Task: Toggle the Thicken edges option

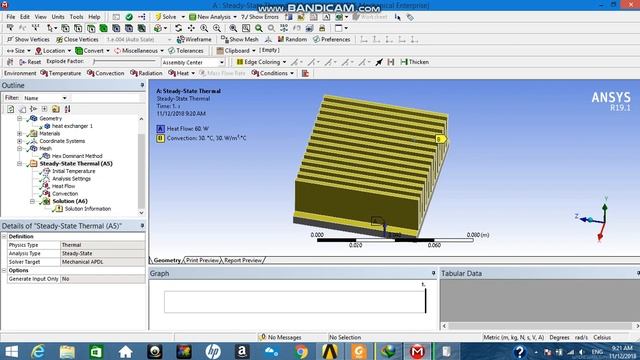Action: point(414,62)
